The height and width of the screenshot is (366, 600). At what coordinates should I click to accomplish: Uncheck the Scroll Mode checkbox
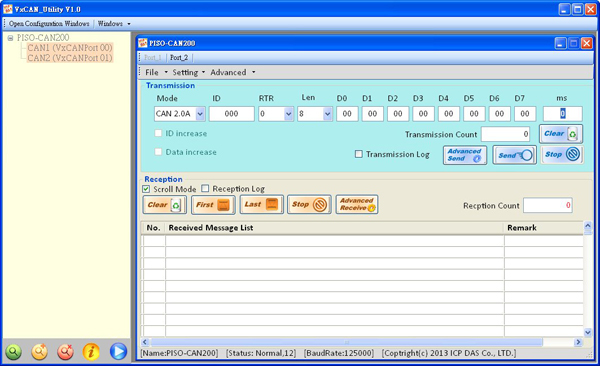click(x=146, y=189)
